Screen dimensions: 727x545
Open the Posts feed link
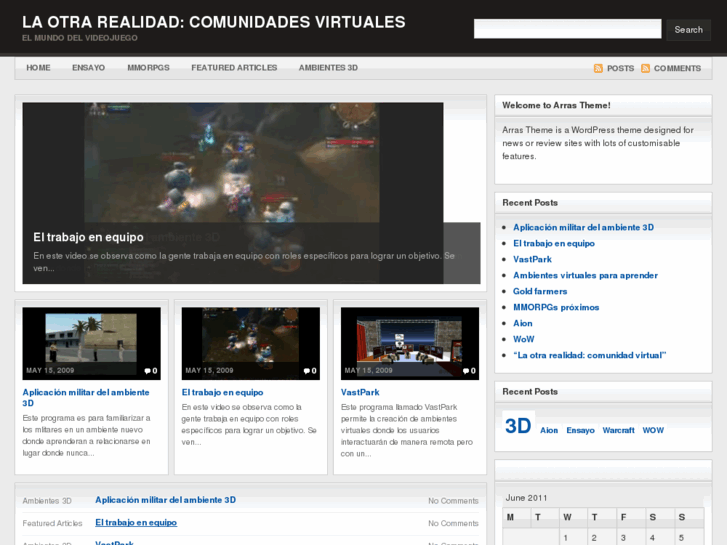pos(620,69)
